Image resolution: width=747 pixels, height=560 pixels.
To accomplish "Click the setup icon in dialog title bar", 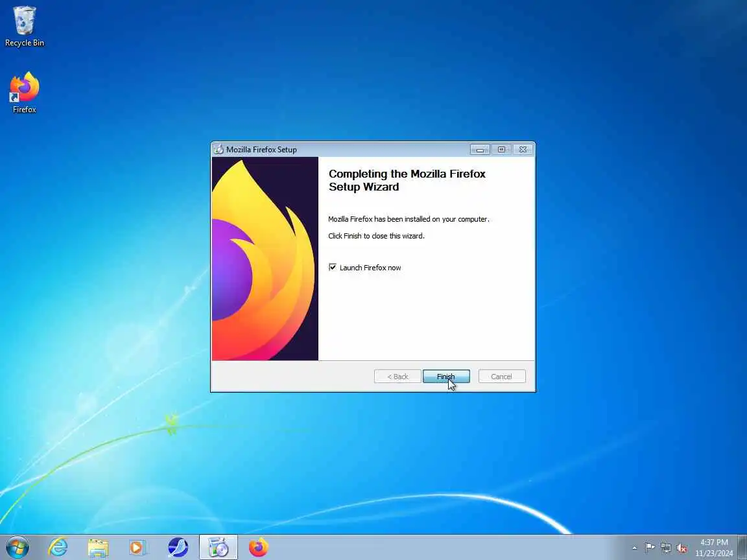I will (218, 150).
